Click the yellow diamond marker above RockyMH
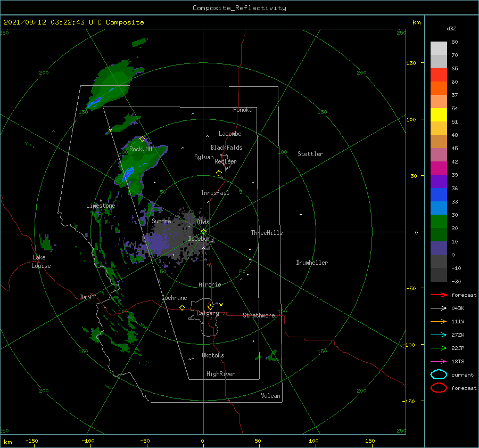The height and width of the screenshot is (448, 479). [142, 139]
